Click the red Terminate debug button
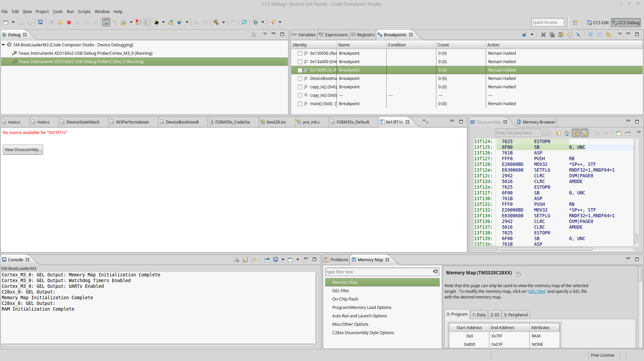Image resolution: width=644 pixels, height=361 pixels. 69,22
